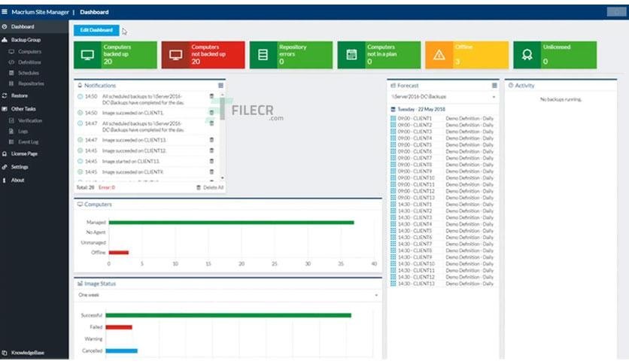Viewport: 629px width, 364px height.
Task: Open the Forecast repository dropdown
Action: click(x=443, y=97)
